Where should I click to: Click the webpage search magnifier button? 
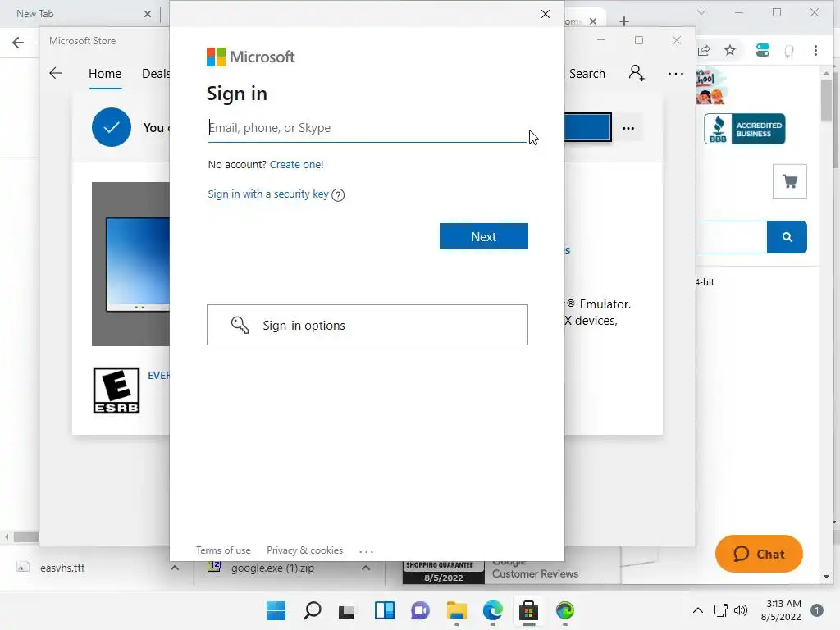pos(787,237)
